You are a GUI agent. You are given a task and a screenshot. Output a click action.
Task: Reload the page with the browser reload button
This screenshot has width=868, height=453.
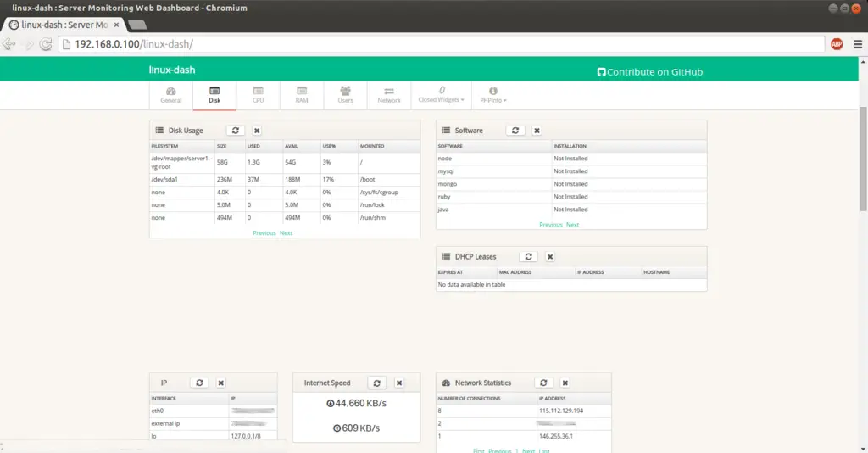(x=46, y=44)
